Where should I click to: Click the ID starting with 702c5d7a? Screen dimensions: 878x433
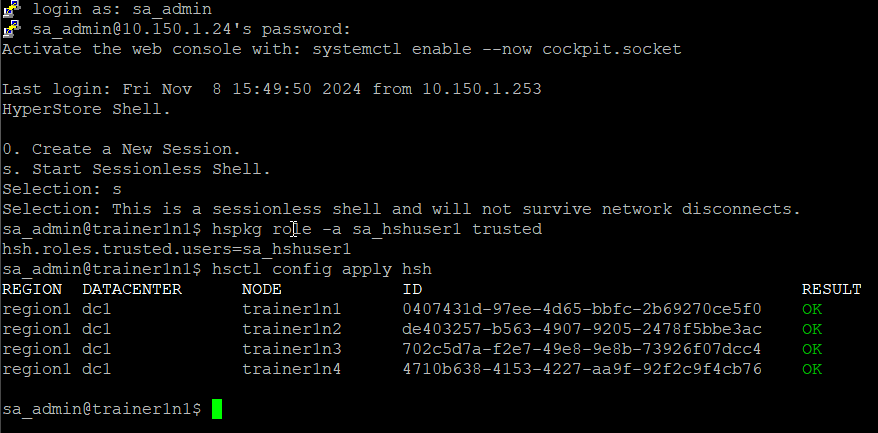[582, 350]
